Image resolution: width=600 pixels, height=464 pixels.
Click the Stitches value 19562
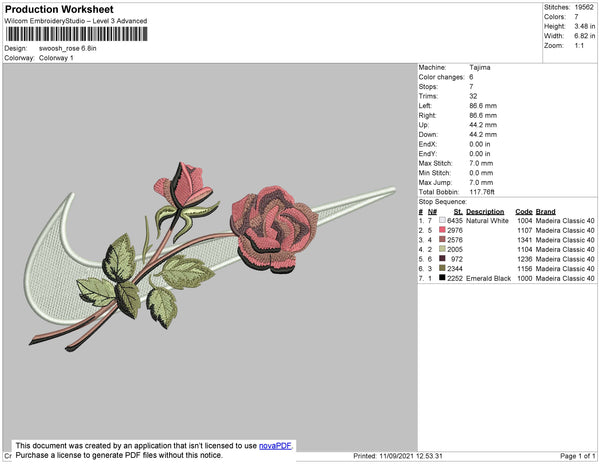[x=585, y=6]
